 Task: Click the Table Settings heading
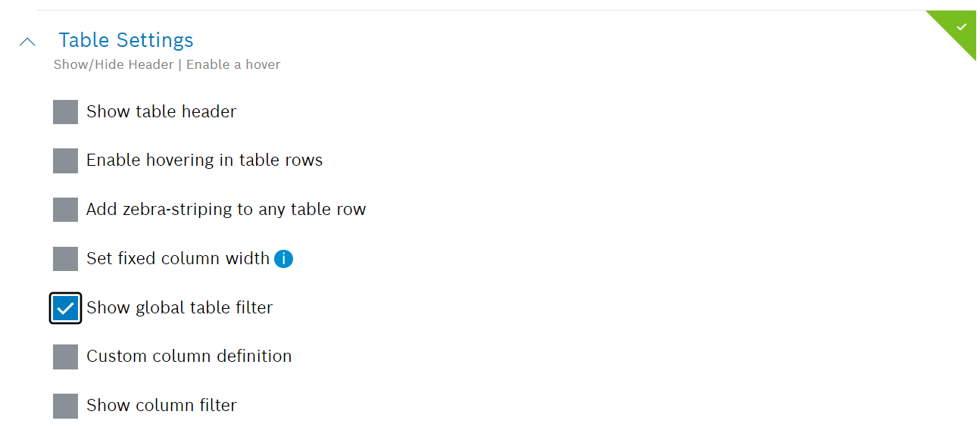coord(126,40)
